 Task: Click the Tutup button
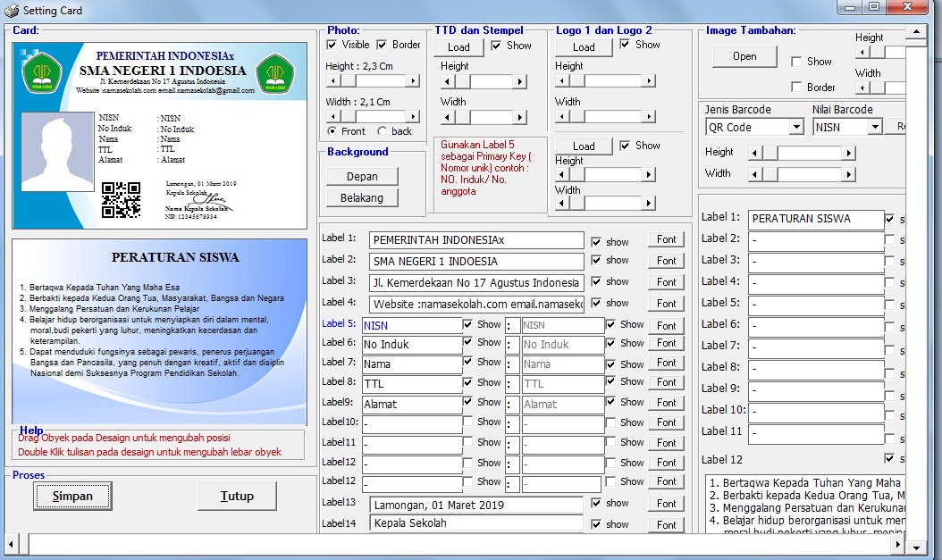click(x=238, y=497)
